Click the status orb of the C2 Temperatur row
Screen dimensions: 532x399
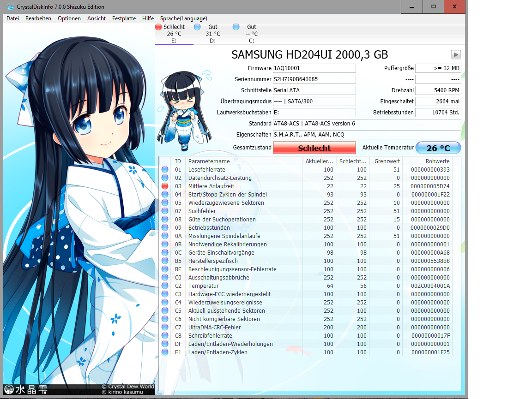pyautogui.click(x=165, y=286)
